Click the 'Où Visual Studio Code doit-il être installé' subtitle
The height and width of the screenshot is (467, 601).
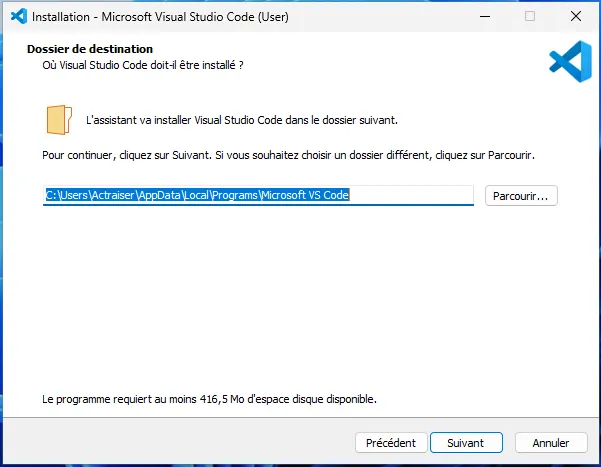136,65
